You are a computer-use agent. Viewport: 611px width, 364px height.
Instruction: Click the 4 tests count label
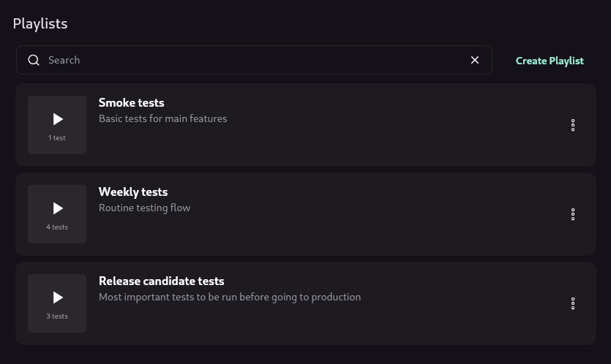click(57, 227)
